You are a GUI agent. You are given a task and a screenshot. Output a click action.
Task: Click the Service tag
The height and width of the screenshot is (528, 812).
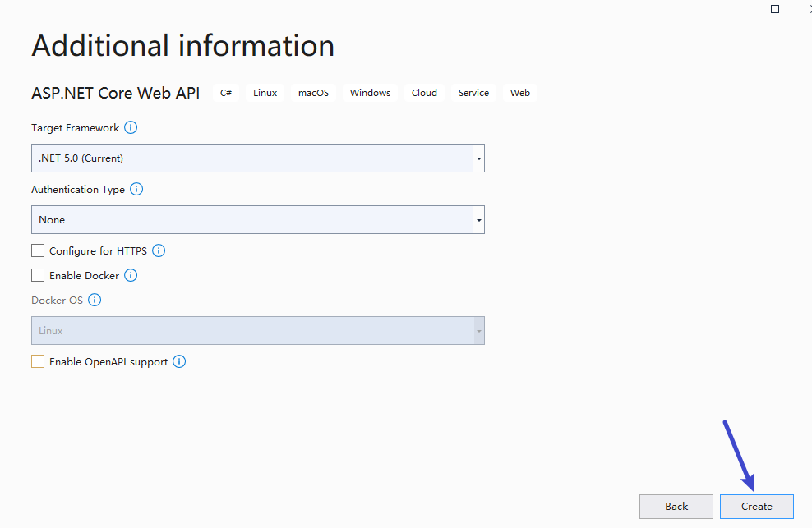(473, 93)
